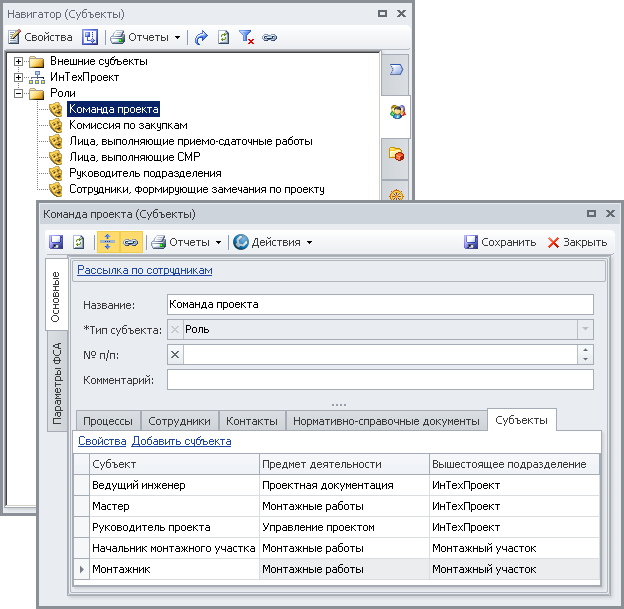Open the Отчеты dropdown in Команда проекта

(x=218, y=242)
